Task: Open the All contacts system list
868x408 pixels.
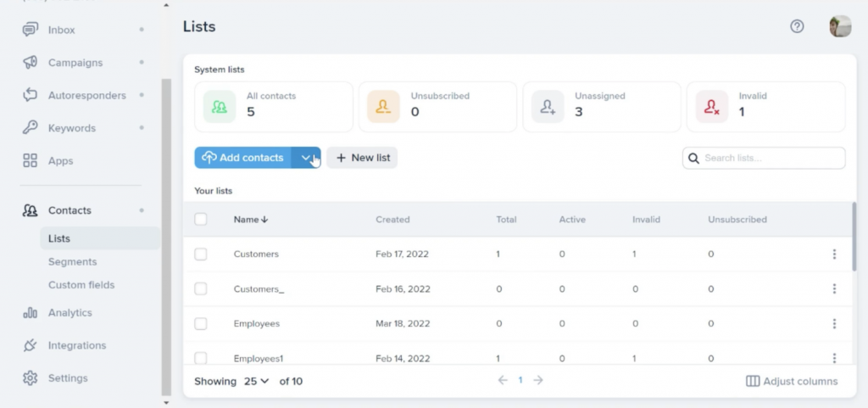Action: point(273,107)
